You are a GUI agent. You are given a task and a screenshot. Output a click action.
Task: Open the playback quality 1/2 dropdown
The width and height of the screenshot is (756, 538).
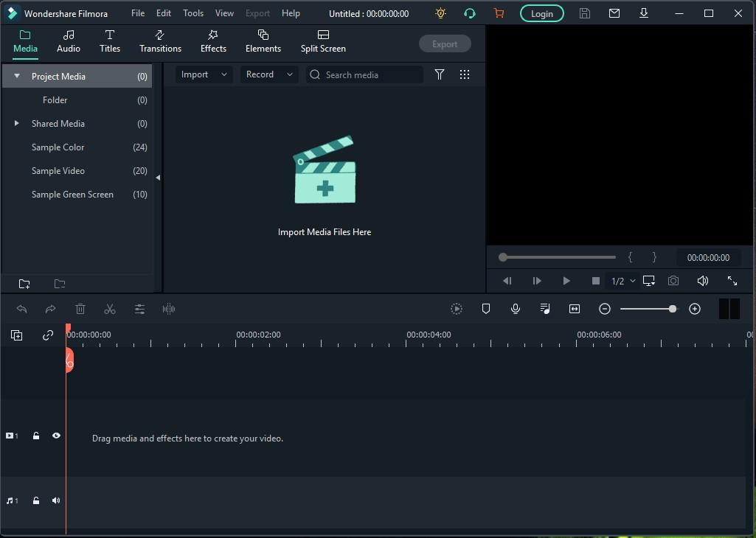click(622, 281)
